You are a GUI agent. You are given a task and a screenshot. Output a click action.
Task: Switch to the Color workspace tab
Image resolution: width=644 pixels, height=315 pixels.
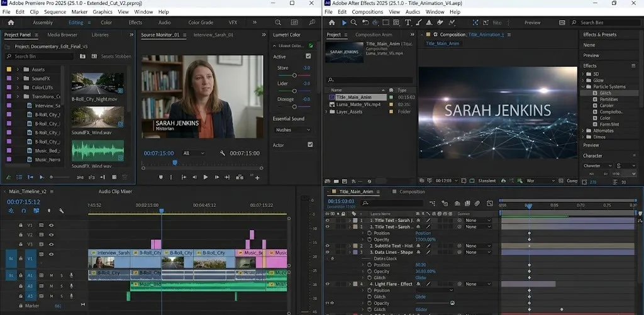[x=106, y=23]
